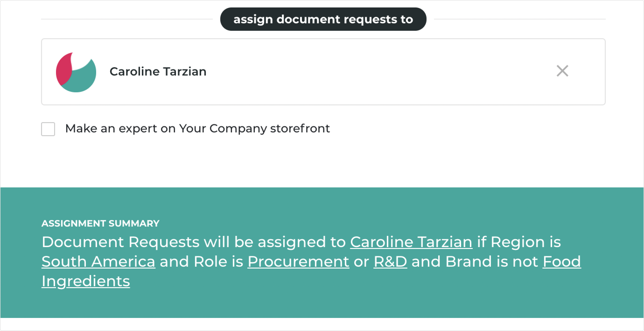
Task: Click the R&D role link
Action: pyautogui.click(x=390, y=261)
